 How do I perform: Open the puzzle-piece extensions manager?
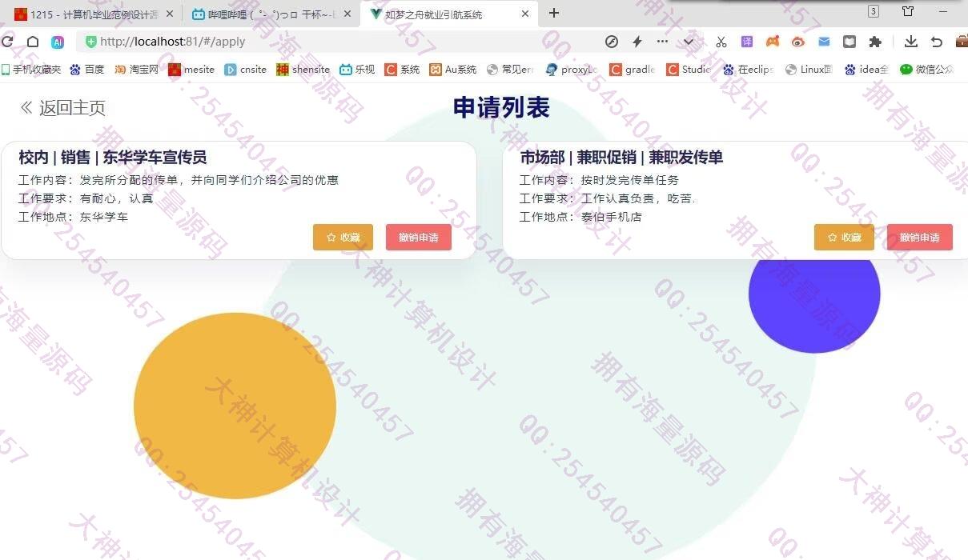point(875,42)
